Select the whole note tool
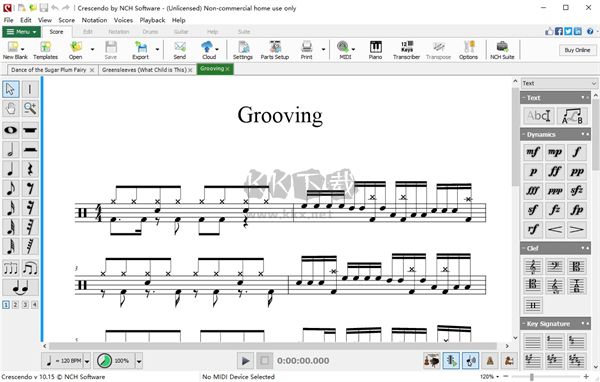600x382 pixels. tap(11, 130)
